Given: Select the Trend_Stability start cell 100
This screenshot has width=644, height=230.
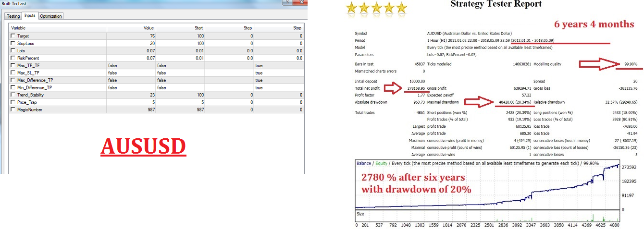Looking at the screenshot, I should click(x=180, y=95).
